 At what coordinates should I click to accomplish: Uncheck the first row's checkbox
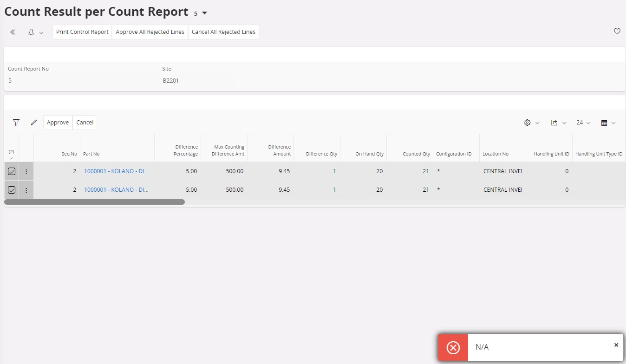pyautogui.click(x=12, y=171)
